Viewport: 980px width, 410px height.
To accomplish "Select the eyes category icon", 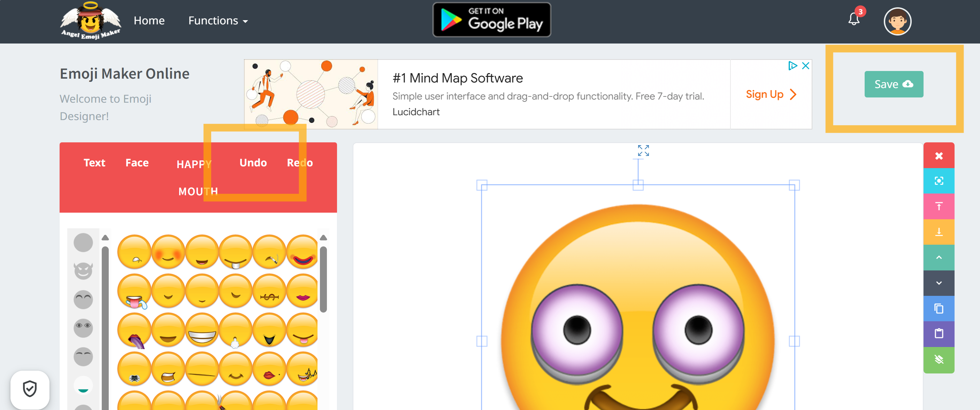I will pos(83,328).
